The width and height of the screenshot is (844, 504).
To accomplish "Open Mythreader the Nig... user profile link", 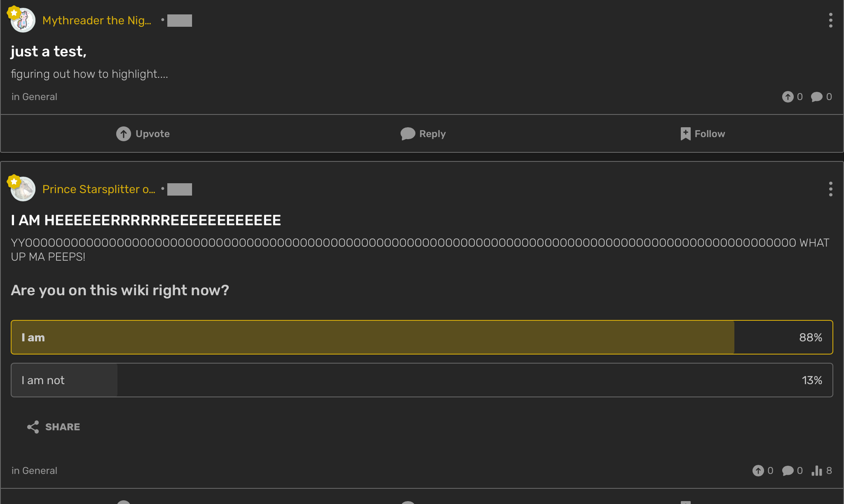I will click(97, 20).
